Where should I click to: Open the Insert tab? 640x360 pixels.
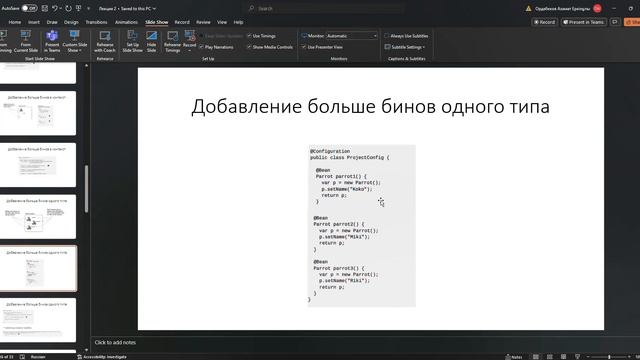(34, 22)
